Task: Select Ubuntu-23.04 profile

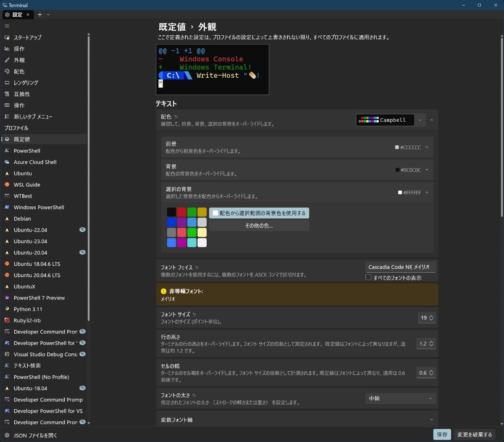Action: (x=45, y=241)
